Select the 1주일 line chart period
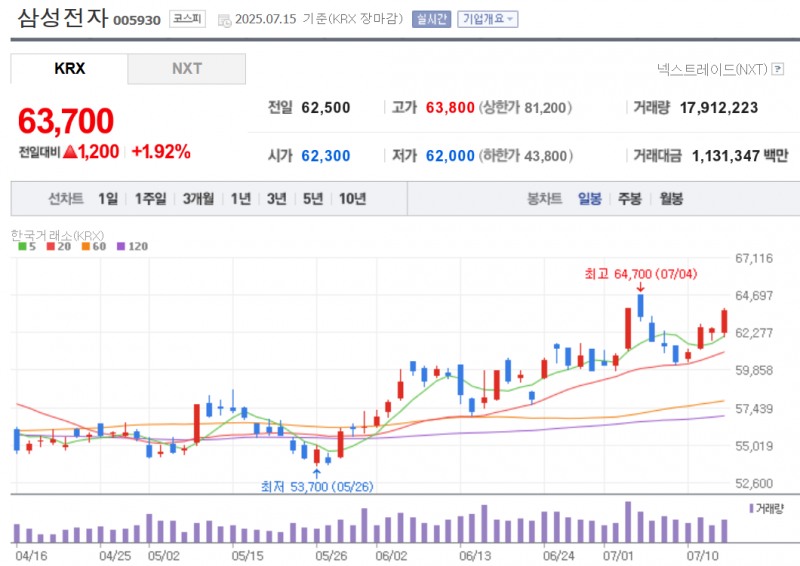The image size is (800, 566). point(151,199)
